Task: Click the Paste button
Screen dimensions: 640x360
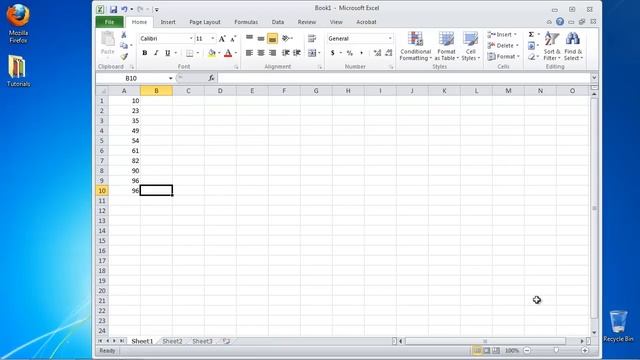Action: pos(108,43)
